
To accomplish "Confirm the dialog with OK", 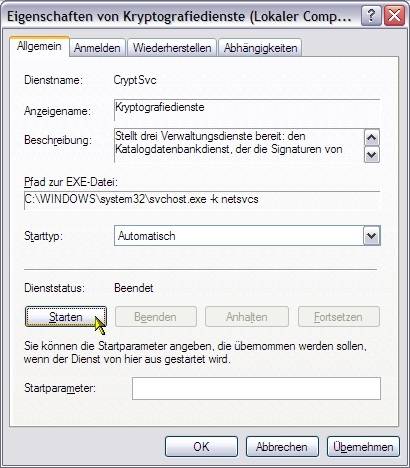I will (x=201, y=447).
